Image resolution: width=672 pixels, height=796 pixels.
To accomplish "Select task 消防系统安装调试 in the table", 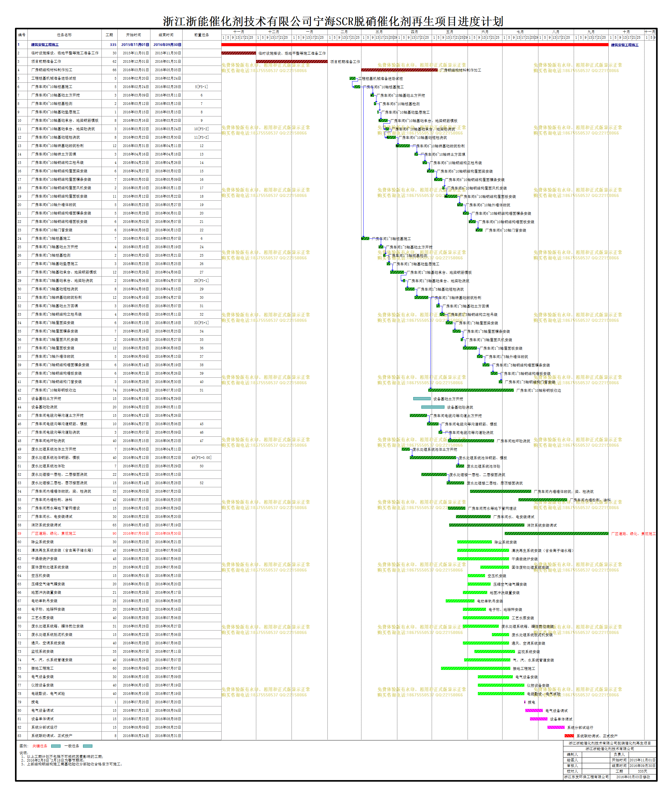I will tap(46, 525).
